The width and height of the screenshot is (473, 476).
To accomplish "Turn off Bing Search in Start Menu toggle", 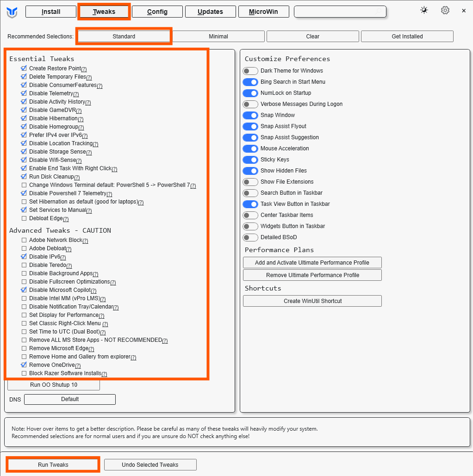I will [x=250, y=82].
